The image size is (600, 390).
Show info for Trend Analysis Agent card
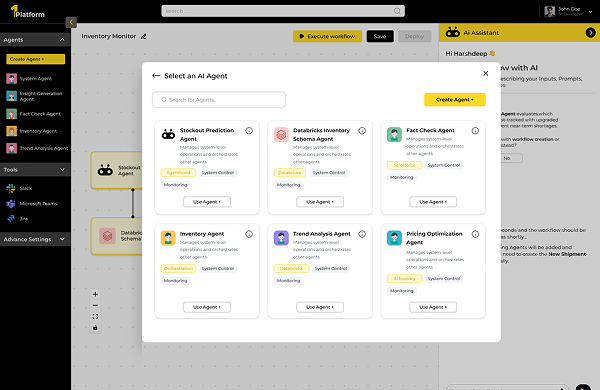tap(362, 234)
